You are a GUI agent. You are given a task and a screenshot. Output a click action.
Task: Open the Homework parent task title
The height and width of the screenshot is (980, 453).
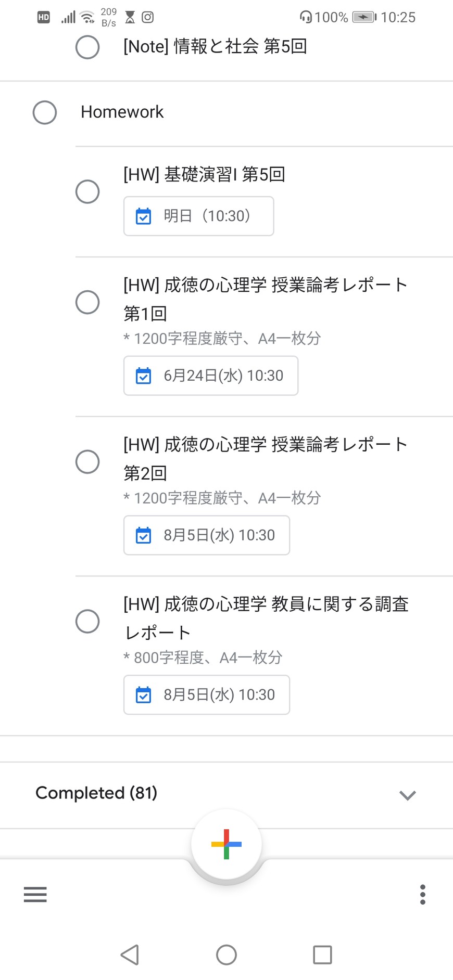tap(122, 112)
